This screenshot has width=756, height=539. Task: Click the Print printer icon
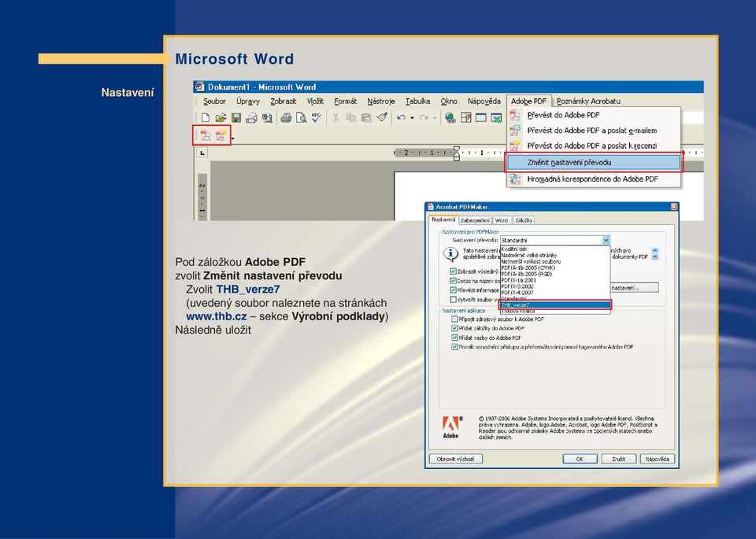tap(286, 117)
